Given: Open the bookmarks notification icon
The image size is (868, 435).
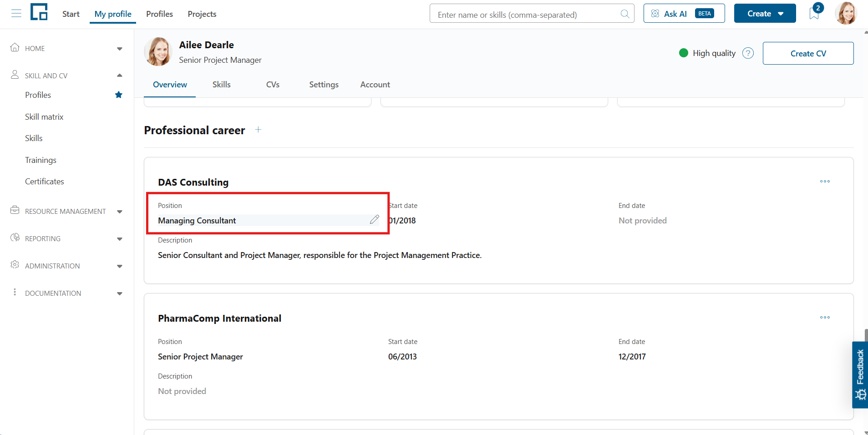Looking at the screenshot, I should tap(814, 14).
